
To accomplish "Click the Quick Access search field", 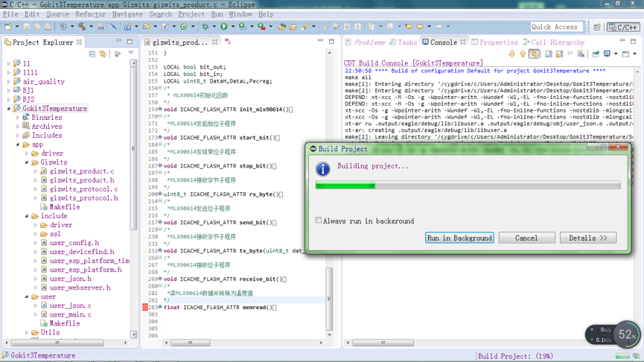I will click(556, 27).
